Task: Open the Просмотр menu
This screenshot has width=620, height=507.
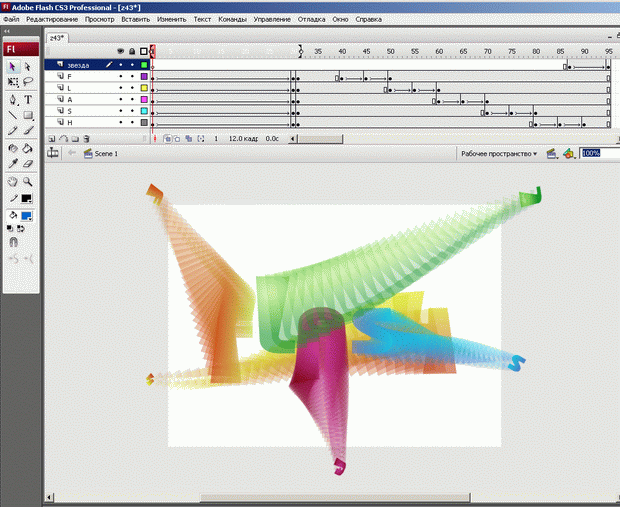Action: tap(100, 19)
